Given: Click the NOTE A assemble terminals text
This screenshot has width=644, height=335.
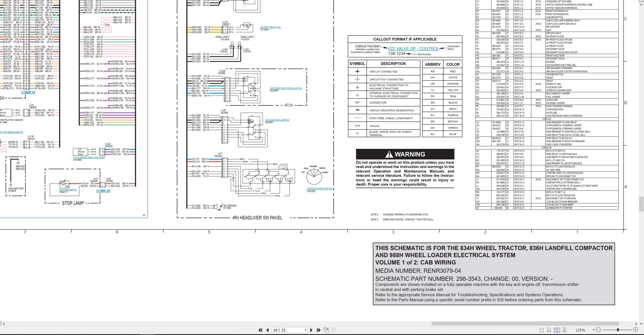Looking at the screenshot, I should point(399,215).
